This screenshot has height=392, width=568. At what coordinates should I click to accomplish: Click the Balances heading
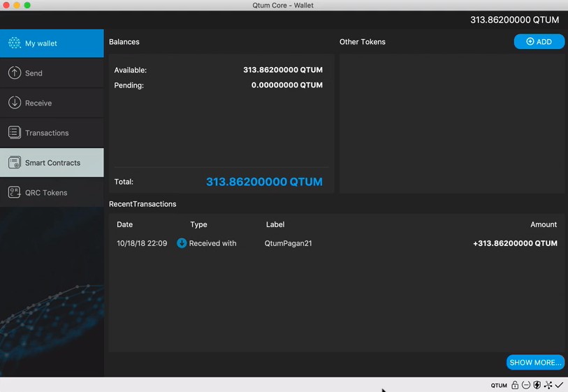pos(124,42)
